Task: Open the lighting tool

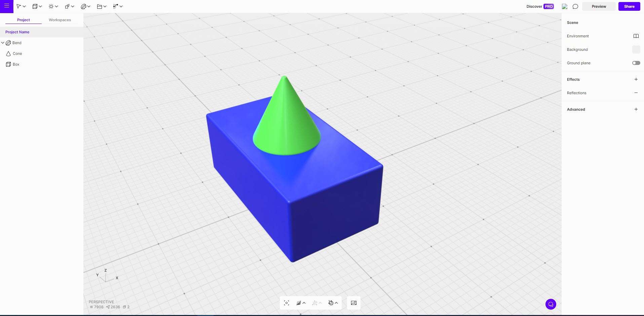Action: coord(51,6)
